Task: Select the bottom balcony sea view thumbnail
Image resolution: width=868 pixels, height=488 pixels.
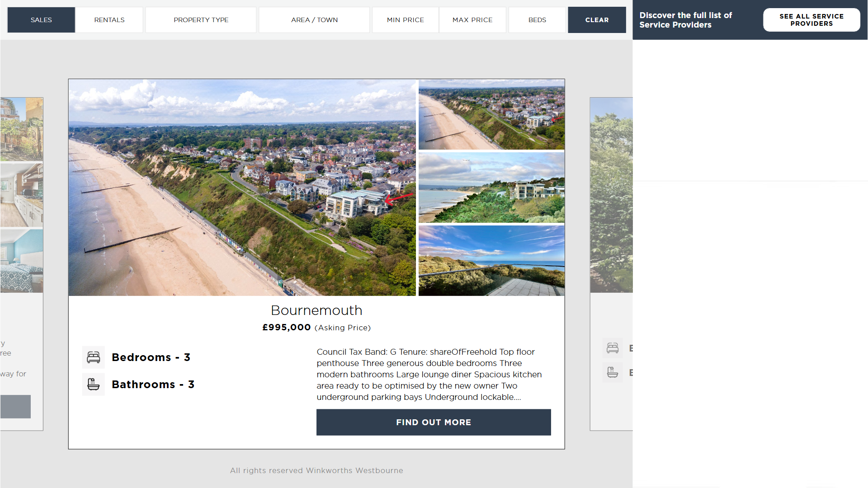Action: (491, 261)
